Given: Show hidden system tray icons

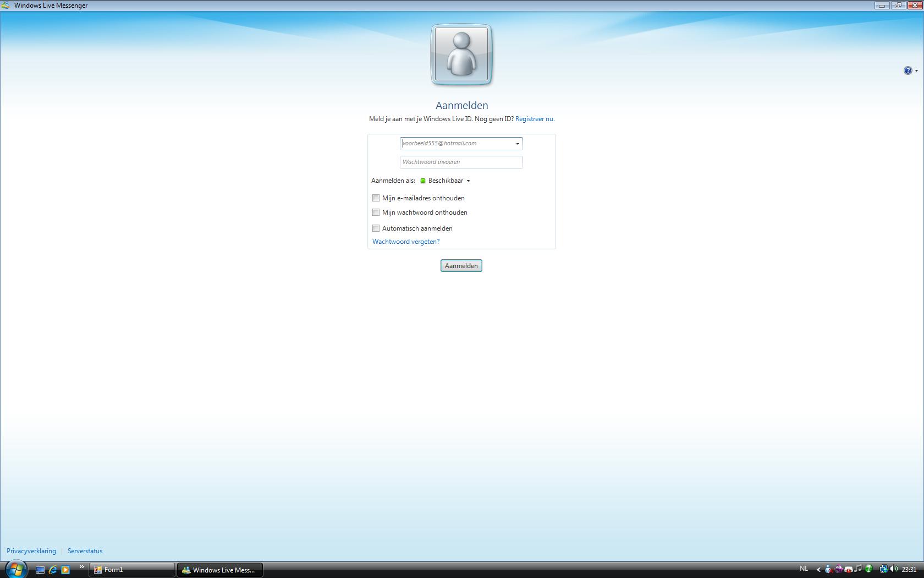Looking at the screenshot, I should coord(818,570).
